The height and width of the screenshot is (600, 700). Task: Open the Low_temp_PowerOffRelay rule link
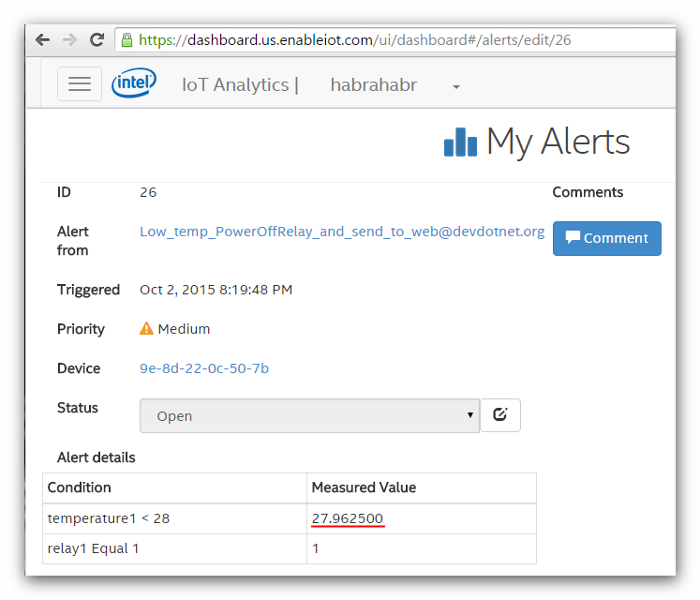pos(342,232)
